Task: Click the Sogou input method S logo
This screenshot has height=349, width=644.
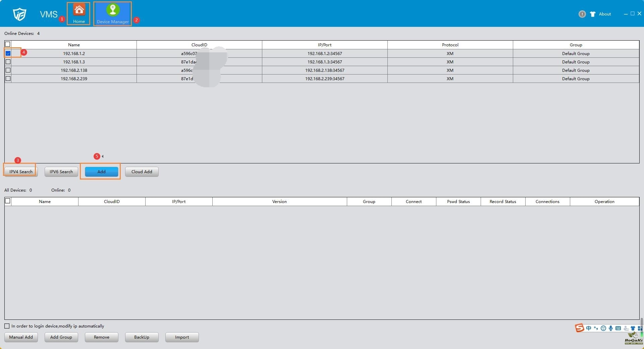Action: [579, 328]
